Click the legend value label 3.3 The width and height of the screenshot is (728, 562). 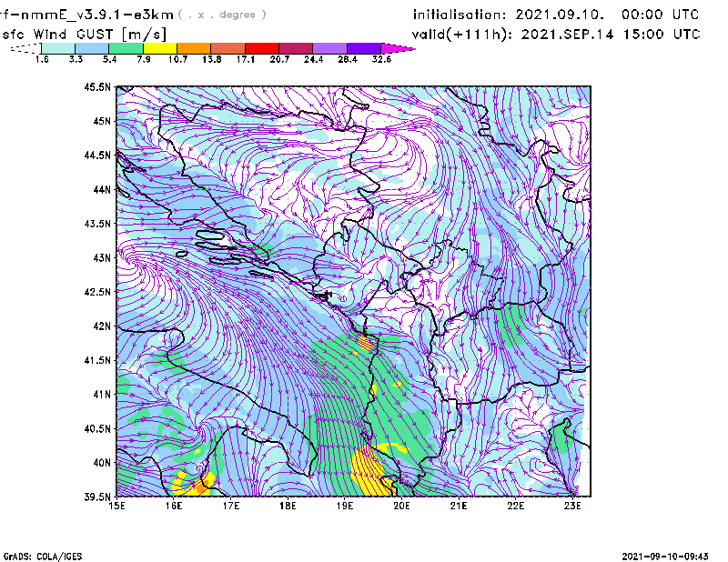[x=76, y=59]
